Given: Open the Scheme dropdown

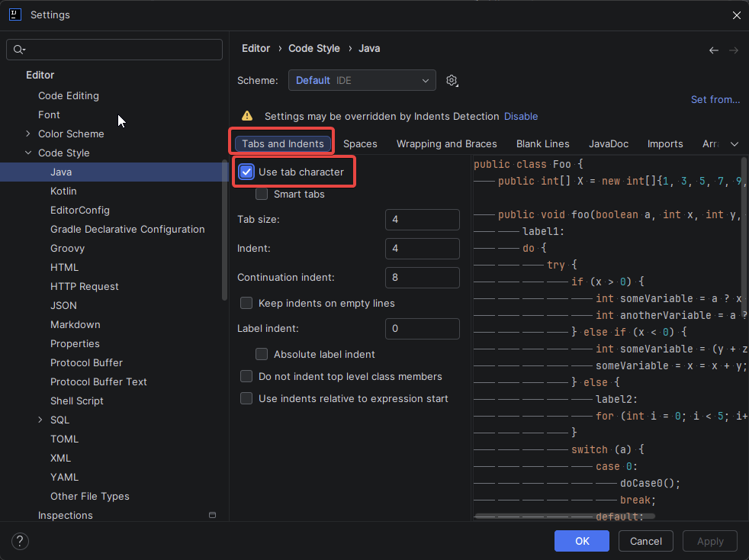Looking at the screenshot, I should click(x=362, y=80).
